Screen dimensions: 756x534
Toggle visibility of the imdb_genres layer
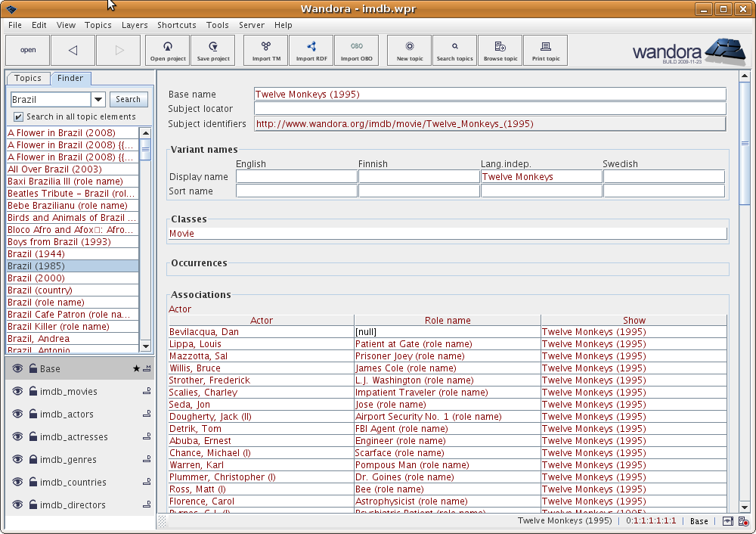(x=18, y=460)
